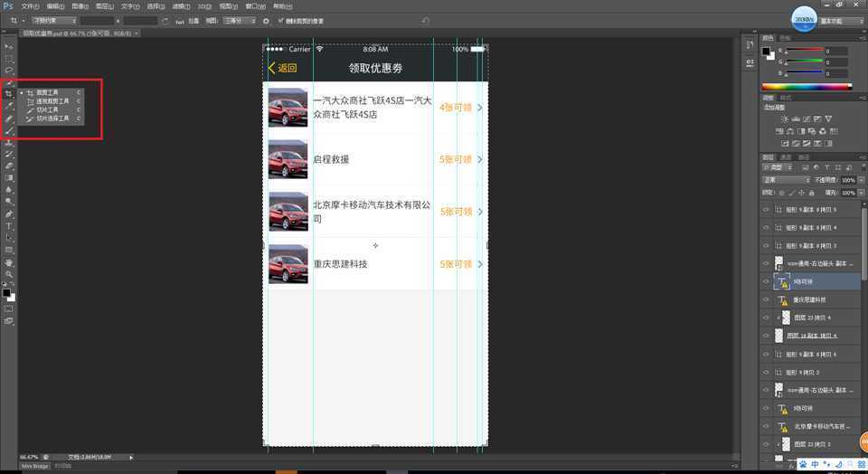Click the crop options gear icon
Screen dimensions: 868x474
click(x=266, y=21)
